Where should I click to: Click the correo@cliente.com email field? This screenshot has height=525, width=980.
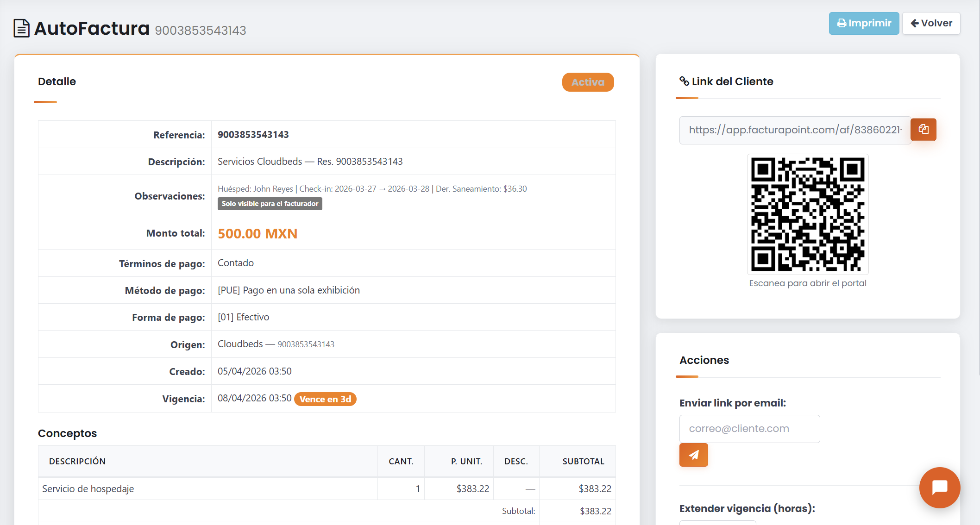(x=749, y=429)
